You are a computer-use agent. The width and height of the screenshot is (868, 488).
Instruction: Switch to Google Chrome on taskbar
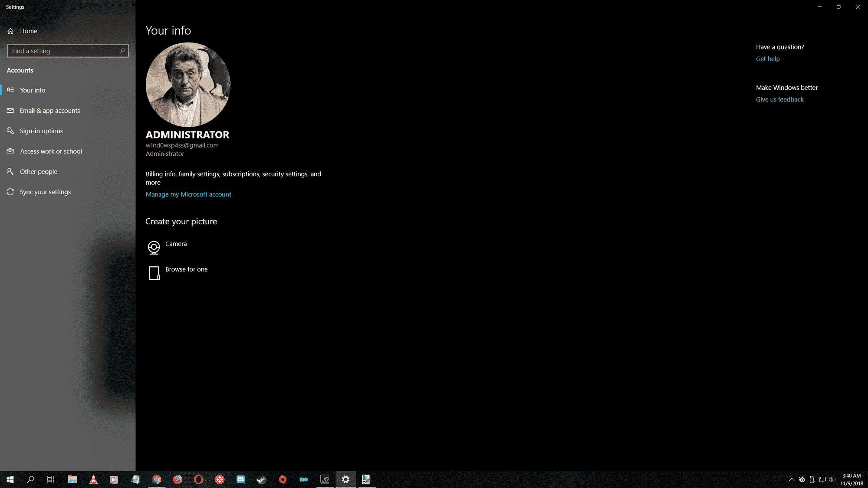coord(157,479)
